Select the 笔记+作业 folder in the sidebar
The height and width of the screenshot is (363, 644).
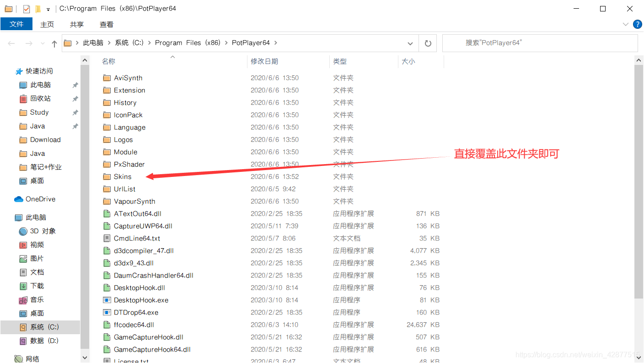(x=46, y=167)
